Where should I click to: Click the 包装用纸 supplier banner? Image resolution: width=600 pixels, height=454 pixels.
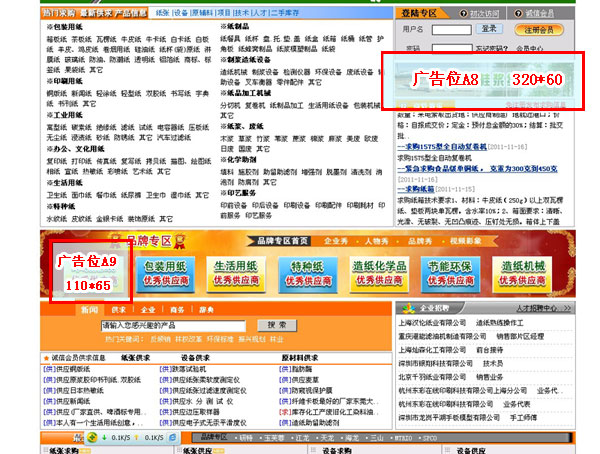pyautogui.click(x=166, y=274)
